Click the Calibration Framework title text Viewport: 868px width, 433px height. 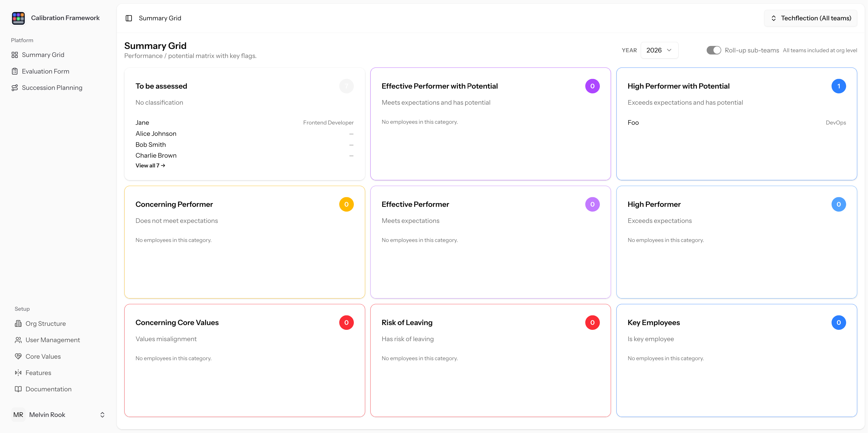[65, 18]
